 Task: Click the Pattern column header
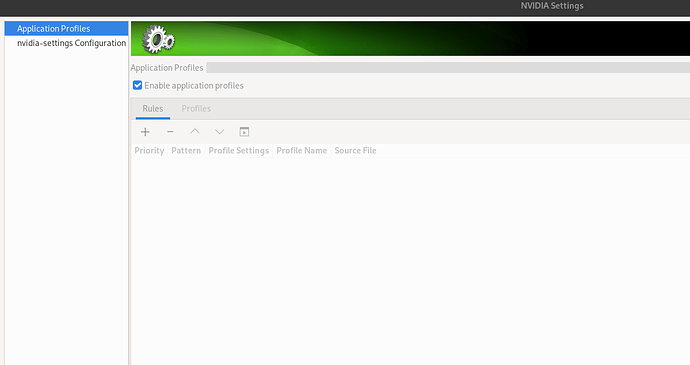(x=186, y=151)
